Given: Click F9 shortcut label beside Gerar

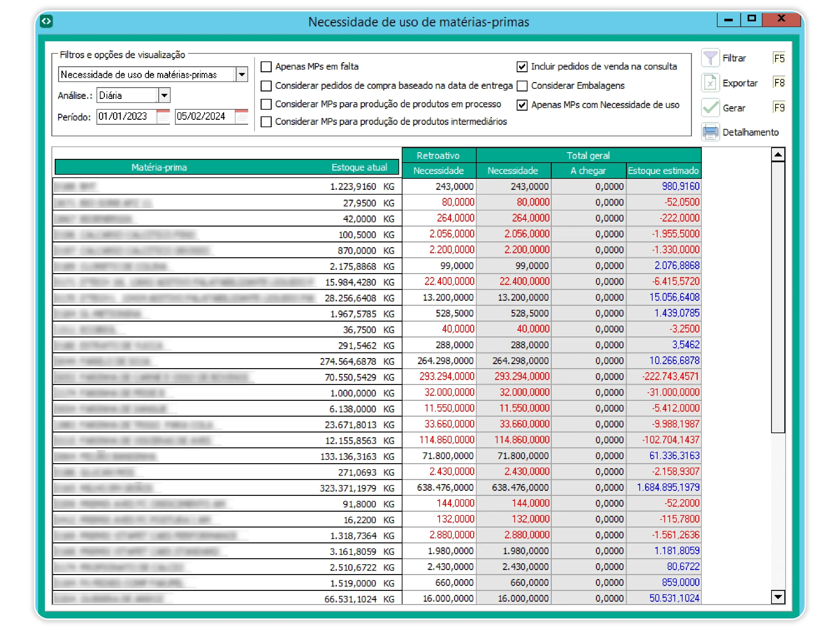Looking at the screenshot, I should [x=779, y=108].
